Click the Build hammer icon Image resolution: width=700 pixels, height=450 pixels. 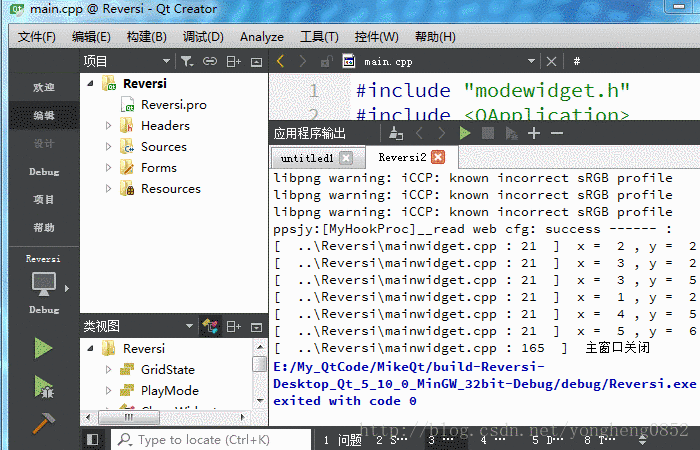(x=44, y=423)
